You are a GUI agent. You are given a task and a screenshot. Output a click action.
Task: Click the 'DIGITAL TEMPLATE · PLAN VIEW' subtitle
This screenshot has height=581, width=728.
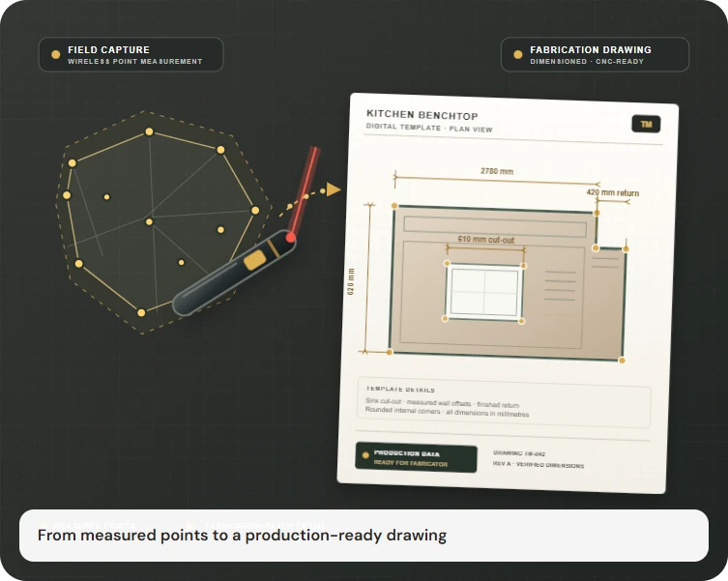pyautogui.click(x=429, y=128)
